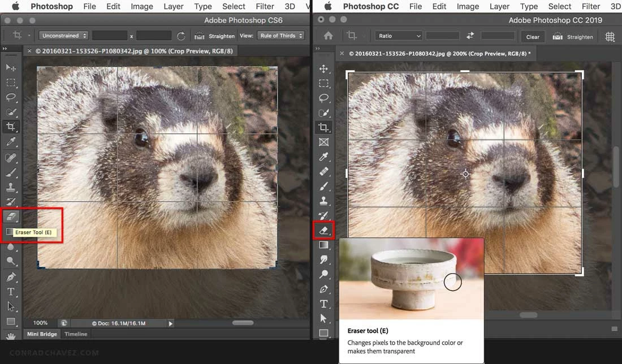
Task: Select the Rectangle shape tool in CS6
Action: click(11, 321)
